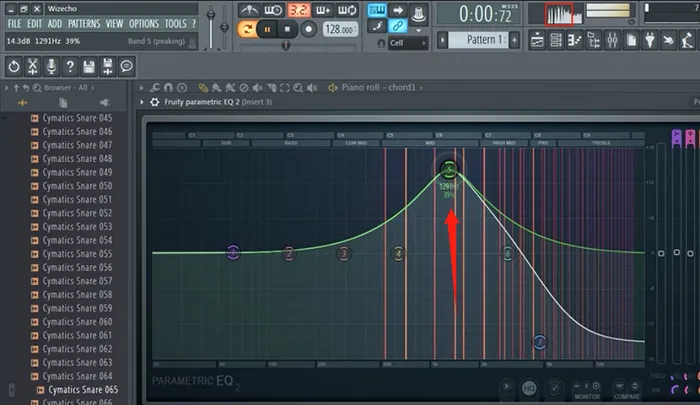
Task: Click the chat bubble icon
Action: click(127, 65)
